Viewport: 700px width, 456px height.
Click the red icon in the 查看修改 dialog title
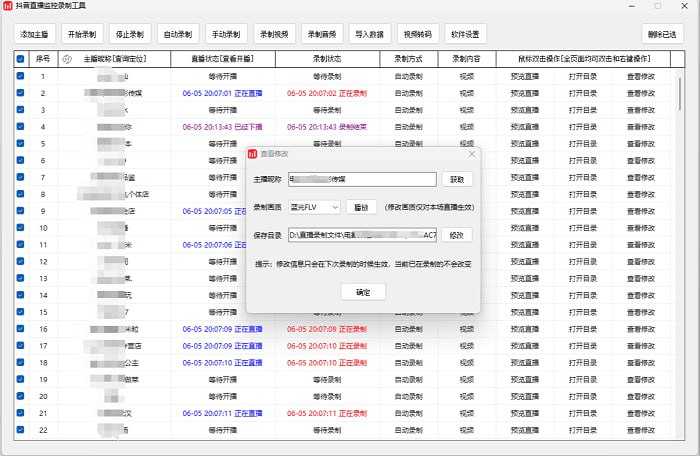[253, 154]
